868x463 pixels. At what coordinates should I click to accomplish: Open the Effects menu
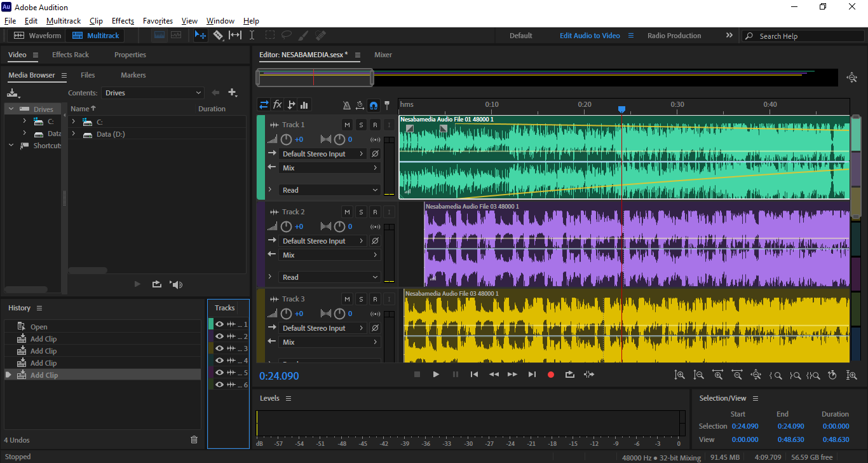click(123, 21)
